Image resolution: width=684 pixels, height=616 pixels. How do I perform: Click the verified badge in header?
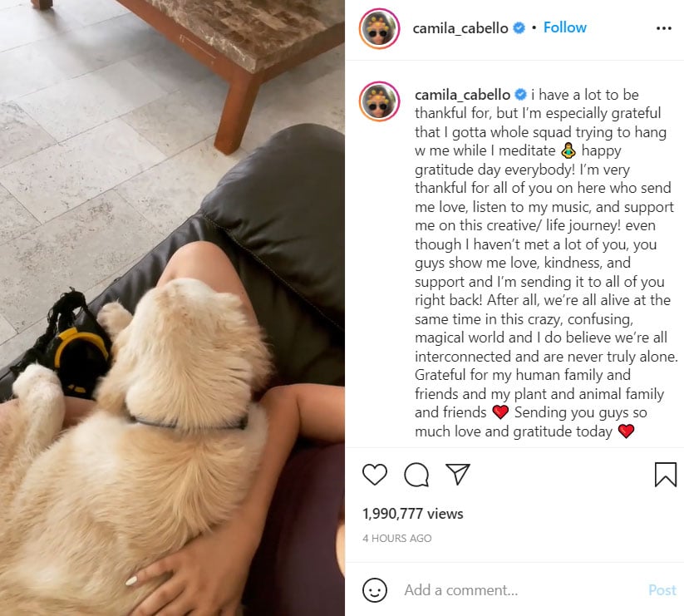519,28
